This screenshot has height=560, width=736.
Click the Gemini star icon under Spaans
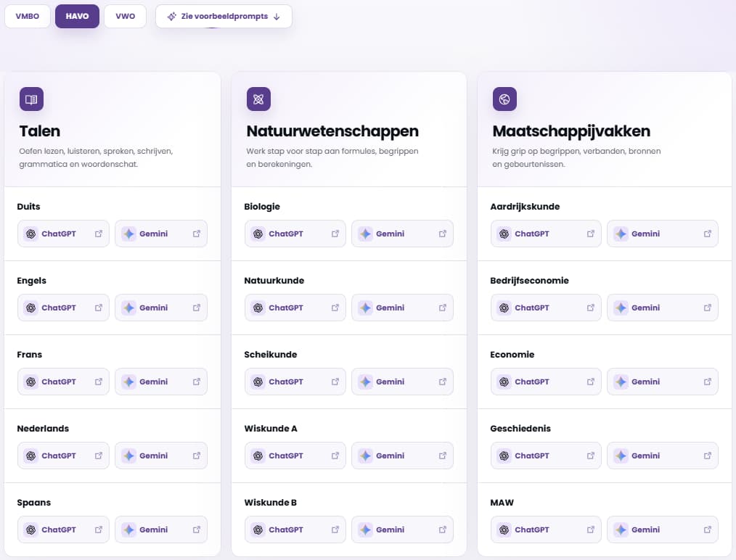pos(128,530)
